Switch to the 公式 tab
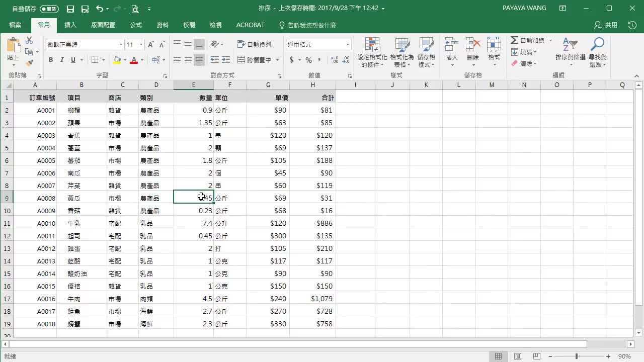The height and width of the screenshot is (362, 644). (x=136, y=25)
